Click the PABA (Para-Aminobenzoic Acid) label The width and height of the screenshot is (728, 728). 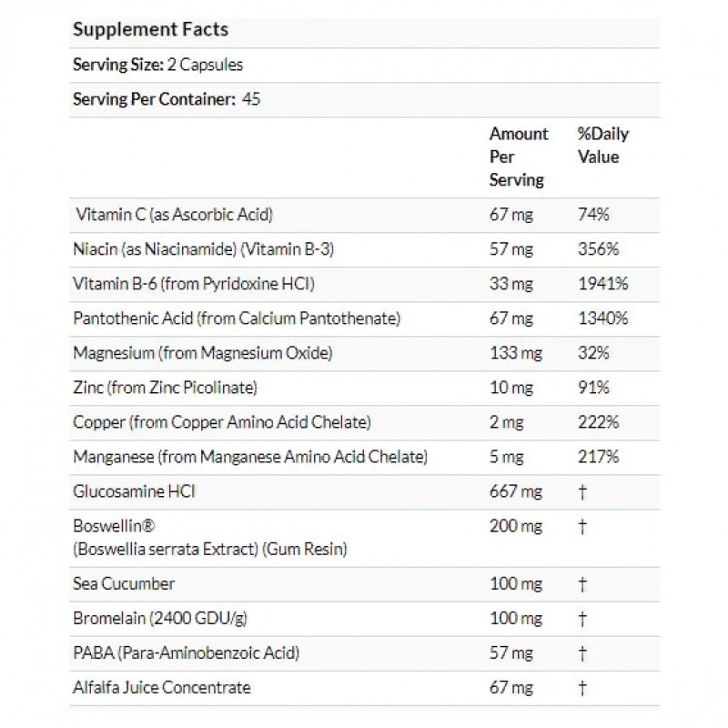(x=186, y=652)
